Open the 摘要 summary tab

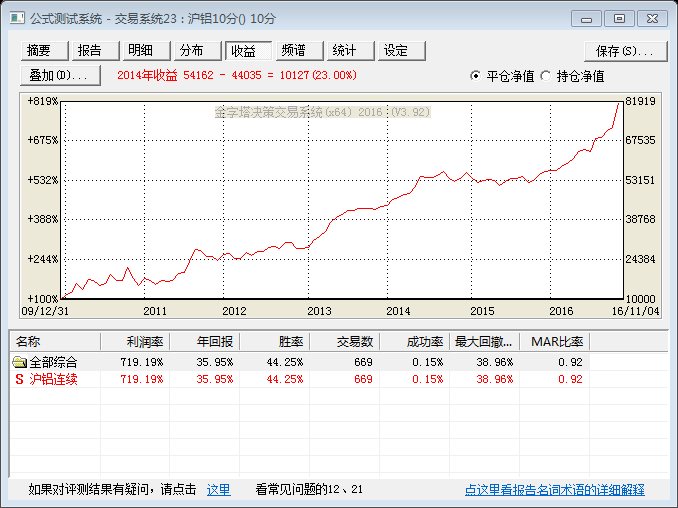tap(45, 51)
